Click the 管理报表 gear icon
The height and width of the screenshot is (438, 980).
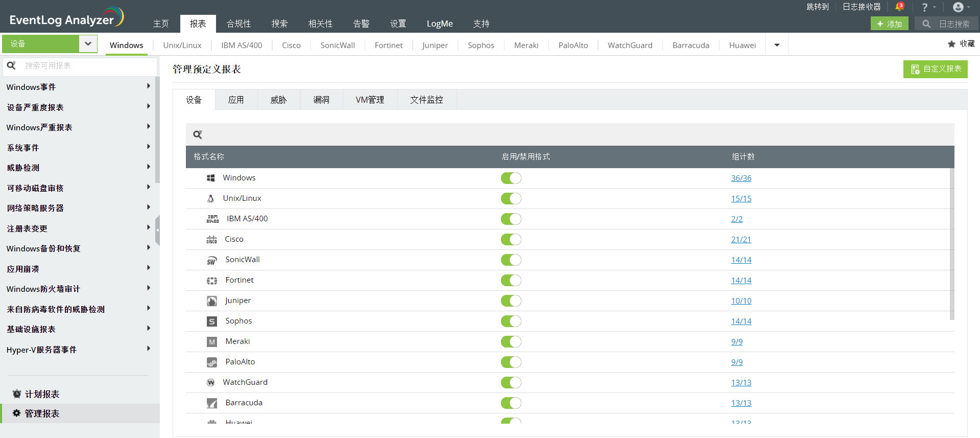16,413
